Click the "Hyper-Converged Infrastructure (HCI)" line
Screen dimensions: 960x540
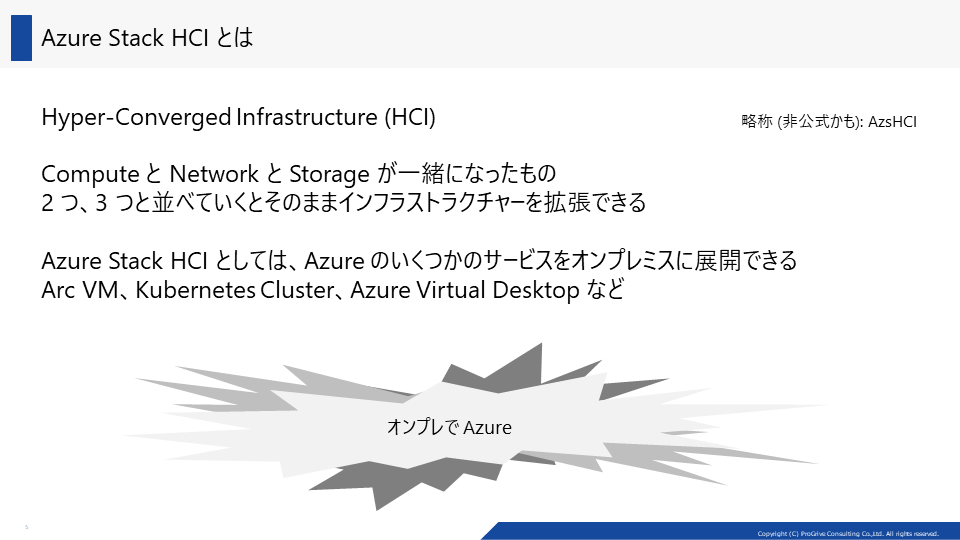pyautogui.click(x=238, y=117)
